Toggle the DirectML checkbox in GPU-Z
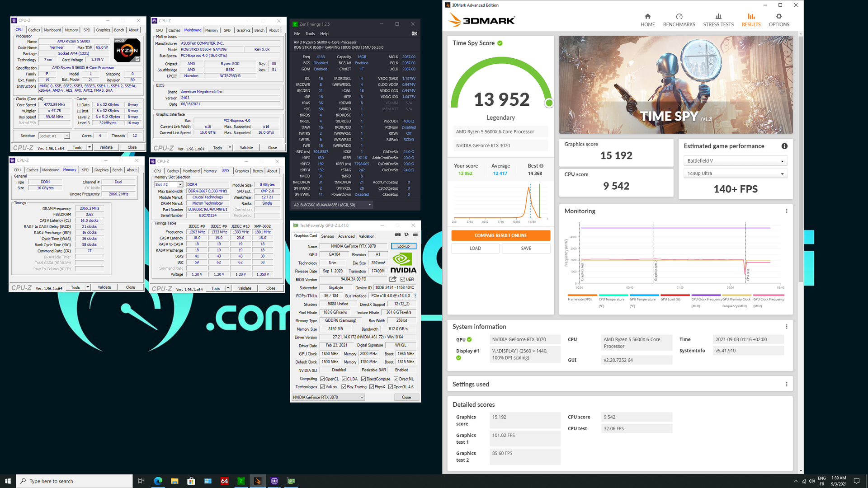 pos(396,379)
